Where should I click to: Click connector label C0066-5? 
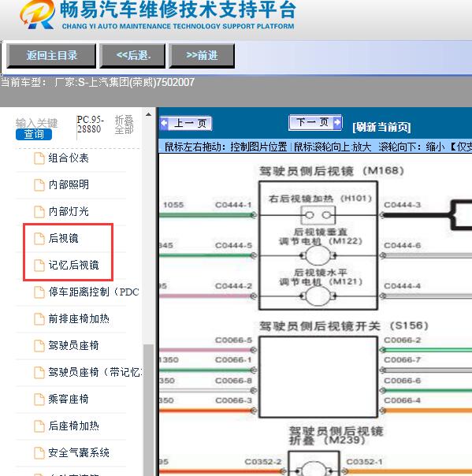click(233, 340)
